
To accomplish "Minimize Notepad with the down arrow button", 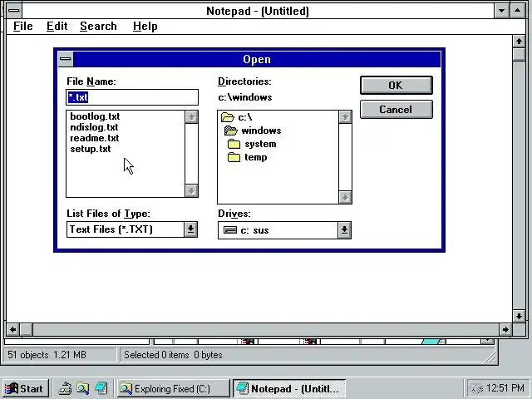I will click(501, 11).
